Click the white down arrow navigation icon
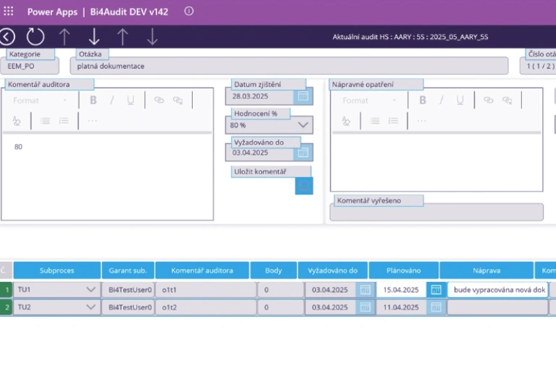The width and height of the screenshot is (556, 392). pyautogui.click(x=94, y=37)
